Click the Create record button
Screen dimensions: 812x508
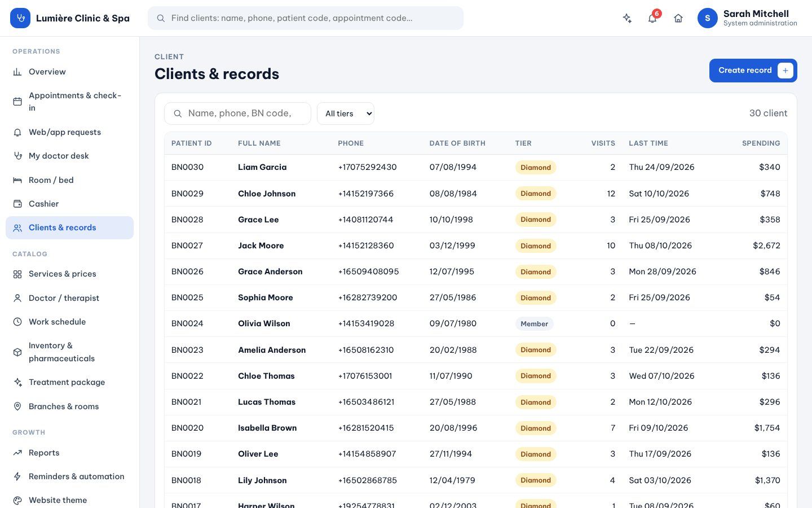tap(753, 71)
